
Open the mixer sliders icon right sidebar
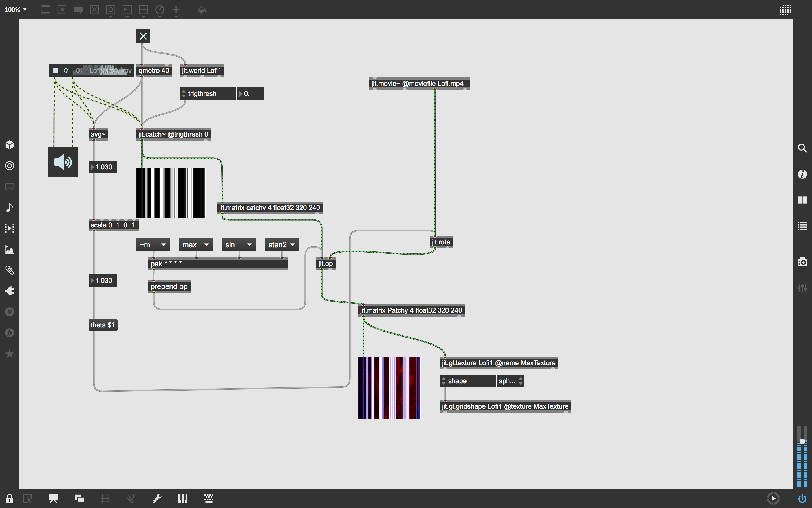tap(802, 288)
